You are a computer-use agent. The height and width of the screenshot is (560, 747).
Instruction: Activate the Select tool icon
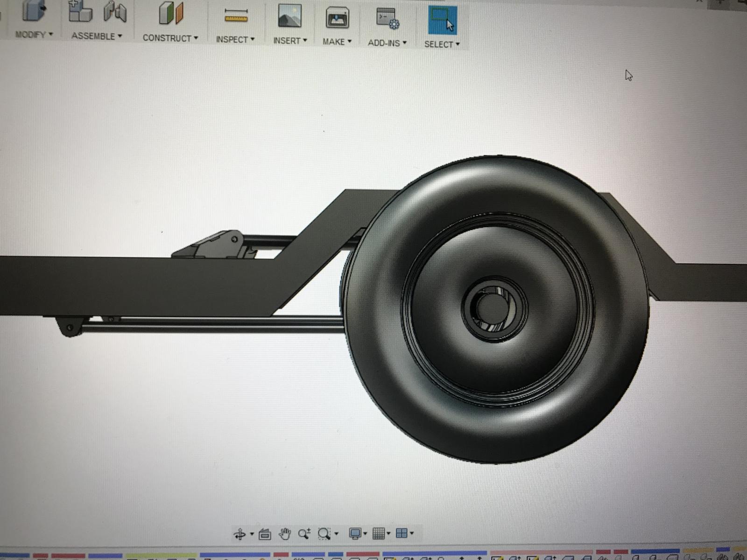point(442,20)
